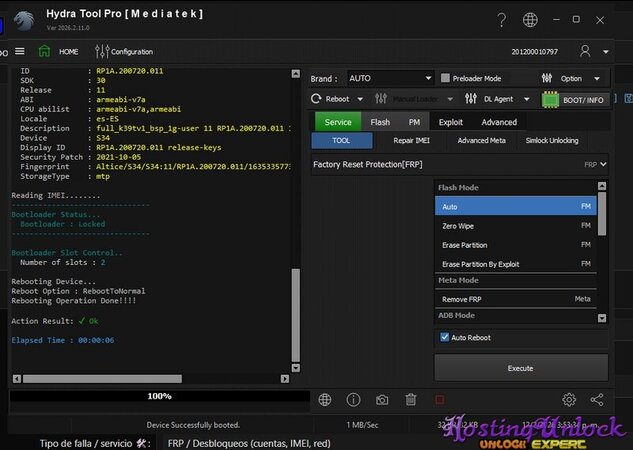Open the Repair IMEI tab
The height and width of the screenshot is (450, 633).
pyautogui.click(x=411, y=141)
